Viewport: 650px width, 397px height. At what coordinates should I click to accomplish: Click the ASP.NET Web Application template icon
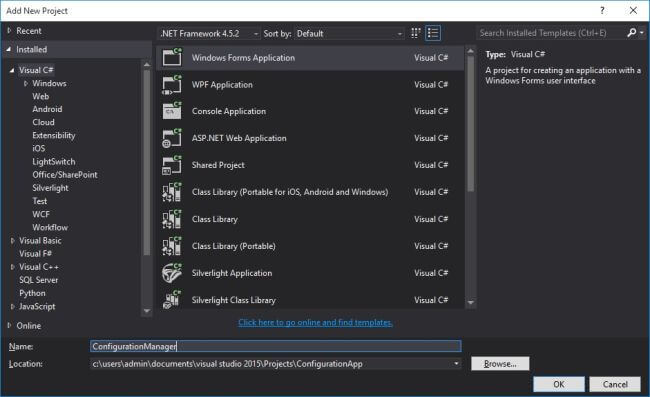coord(172,138)
